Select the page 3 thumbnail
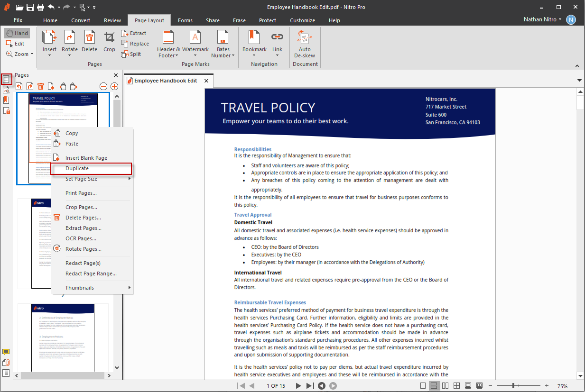This screenshot has height=392, width=585. pos(63,337)
